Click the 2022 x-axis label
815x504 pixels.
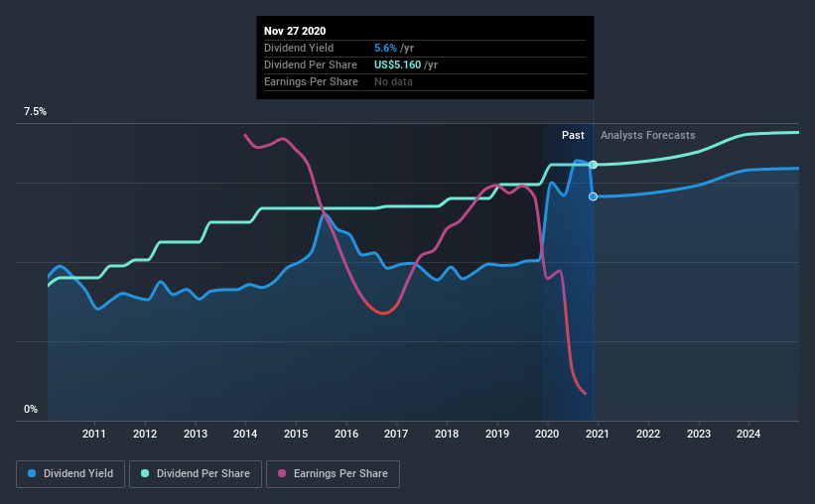click(648, 434)
